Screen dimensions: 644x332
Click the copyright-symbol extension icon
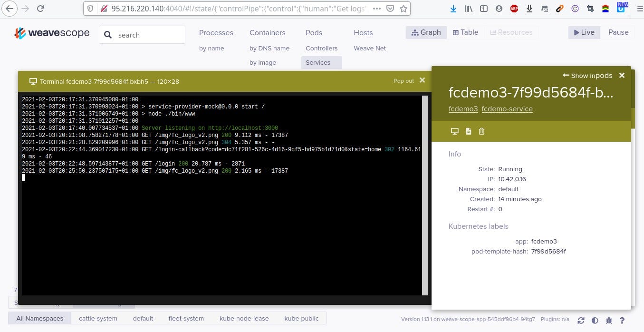575,8
